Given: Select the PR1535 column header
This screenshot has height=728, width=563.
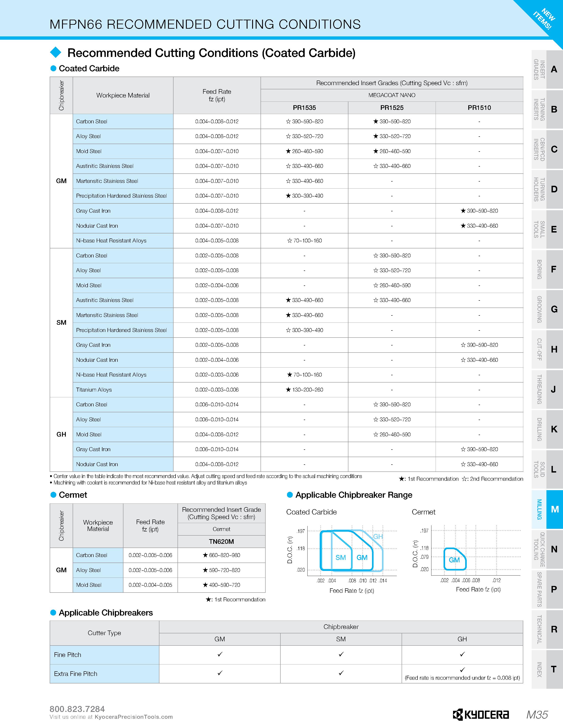Looking at the screenshot, I should (304, 108).
